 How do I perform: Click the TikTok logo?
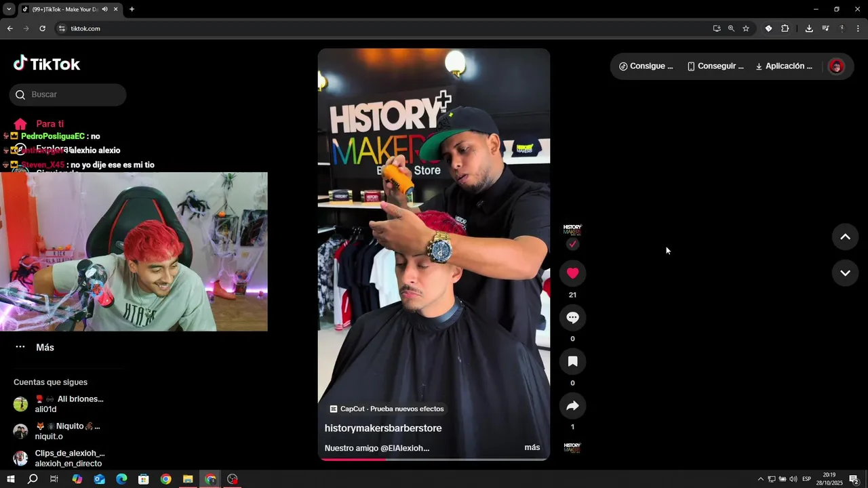(x=47, y=64)
